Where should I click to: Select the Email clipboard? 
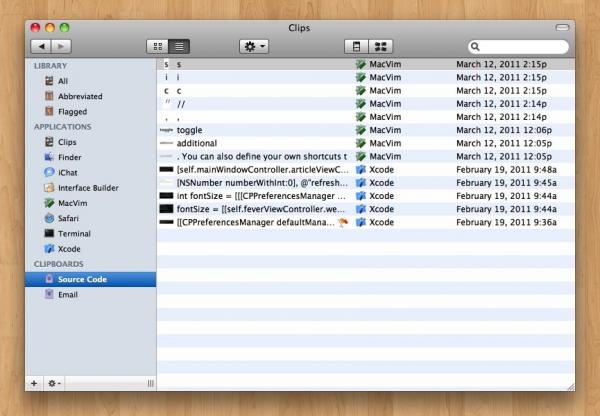pyautogui.click(x=91, y=295)
